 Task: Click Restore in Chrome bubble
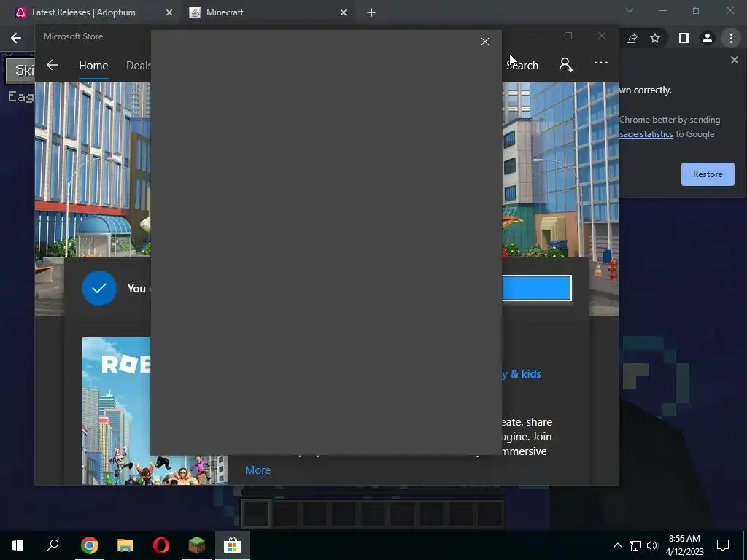[x=708, y=174]
